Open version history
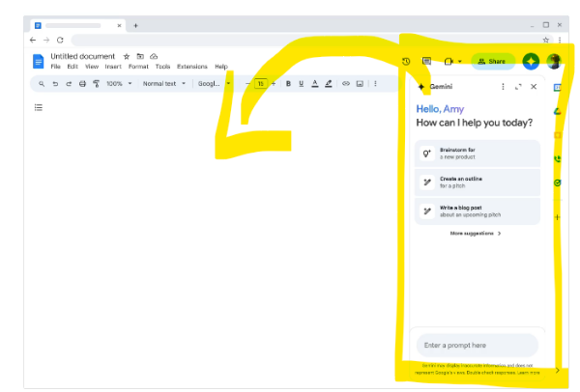 pos(406,62)
